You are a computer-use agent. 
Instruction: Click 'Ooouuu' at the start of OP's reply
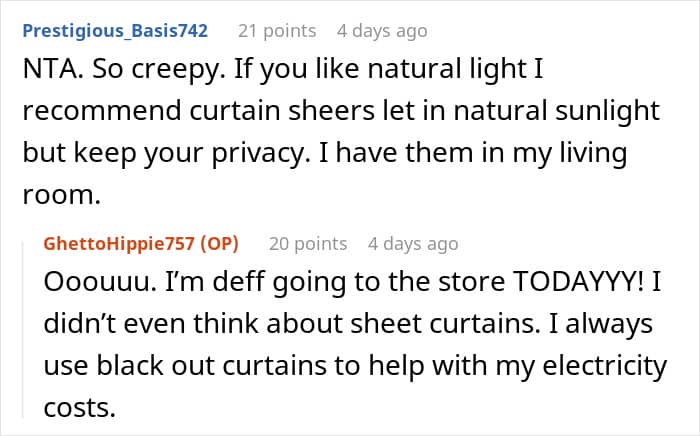(x=100, y=282)
